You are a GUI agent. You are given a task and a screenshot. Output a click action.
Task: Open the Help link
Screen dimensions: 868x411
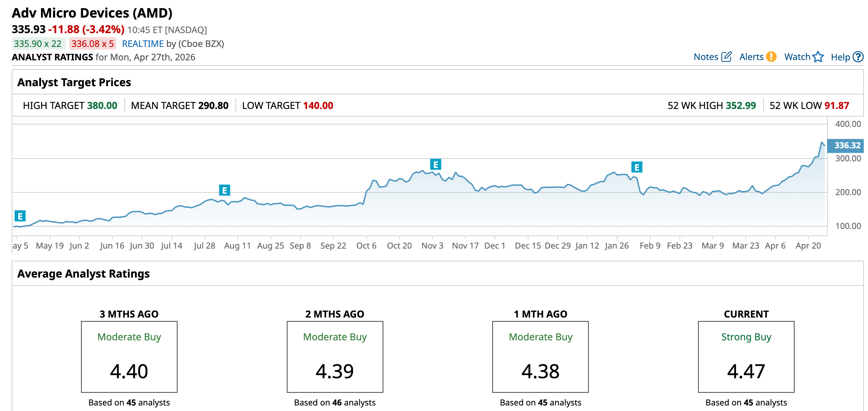click(840, 57)
